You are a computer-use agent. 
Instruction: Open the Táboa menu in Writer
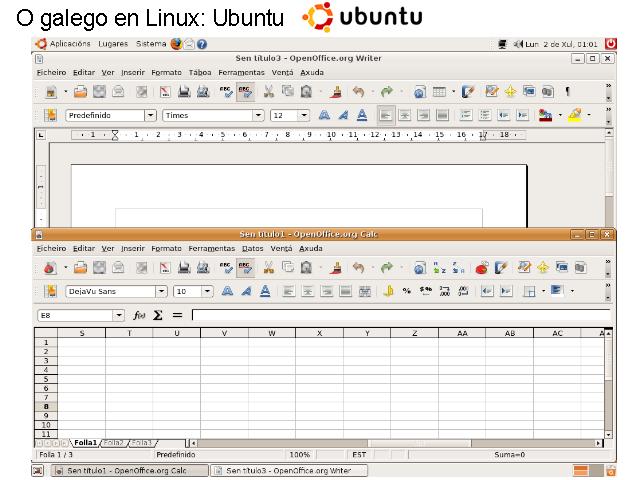[x=200, y=72]
